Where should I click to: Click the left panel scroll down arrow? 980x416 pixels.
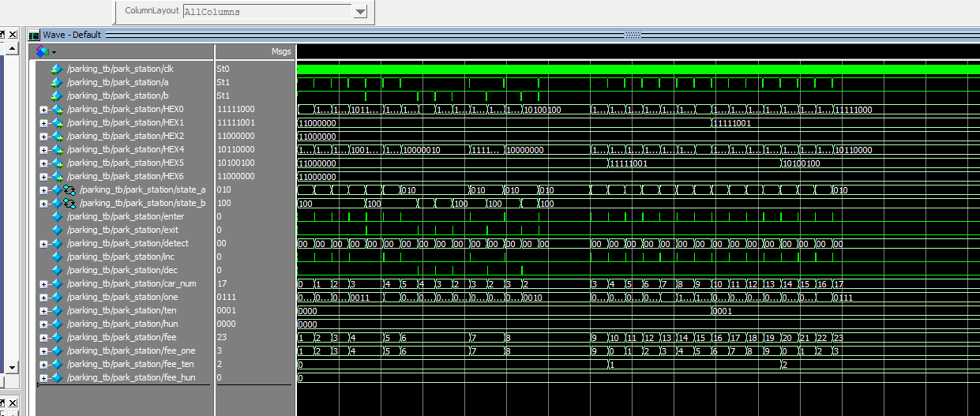[x=12, y=368]
